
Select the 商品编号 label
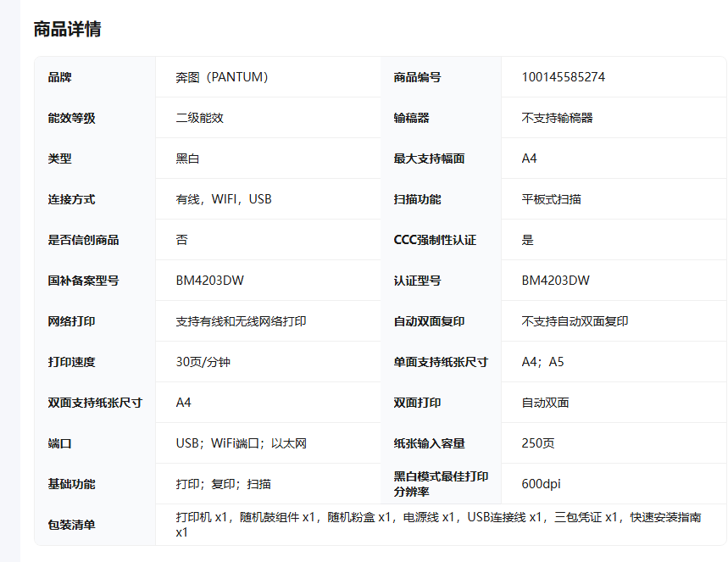pyautogui.click(x=418, y=77)
